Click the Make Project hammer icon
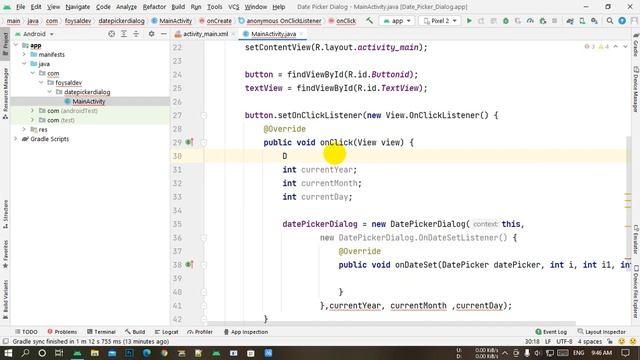 coord(369,20)
